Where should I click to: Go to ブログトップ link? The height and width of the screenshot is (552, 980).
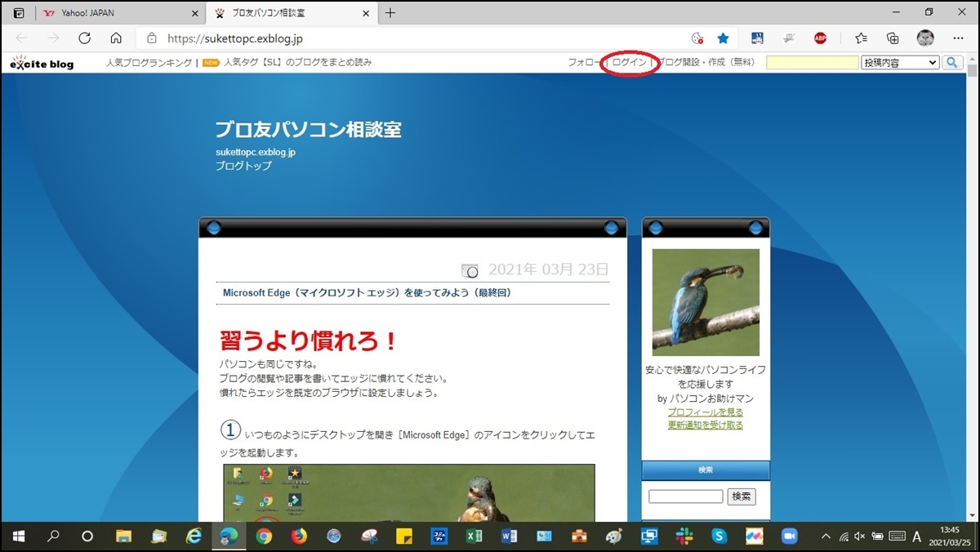[x=243, y=166]
